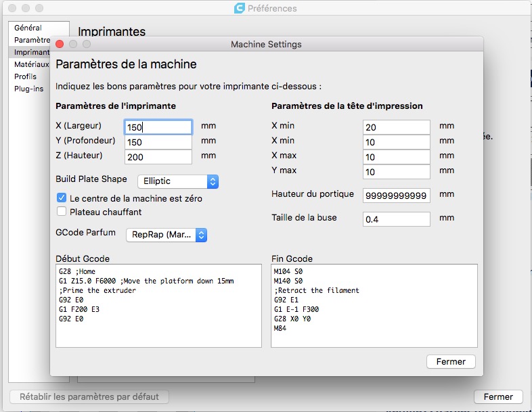Select Général in Préférences sidebar
Viewport: 532px width, 412px height.
(x=28, y=28)
